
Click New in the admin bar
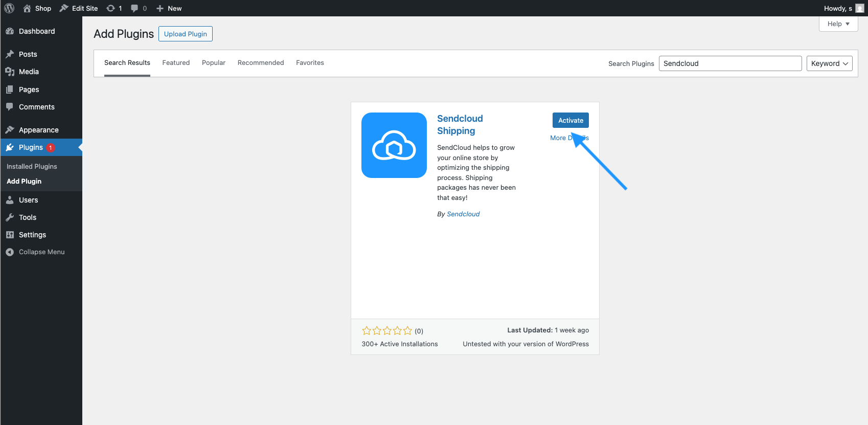(x=175, y=8)
